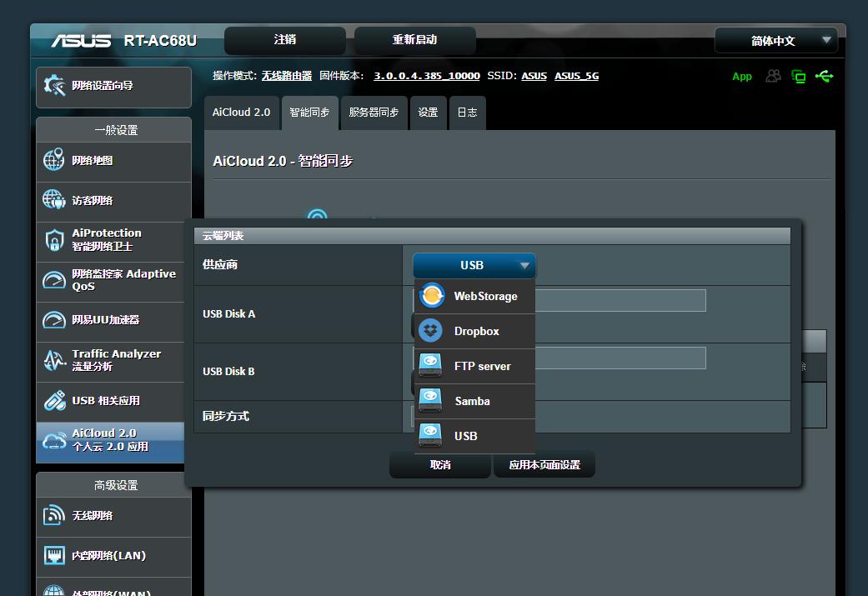Click the Adaptive QoS gauge icon
868x596 pixels.
pyautogui.click(x=53, y=279)
